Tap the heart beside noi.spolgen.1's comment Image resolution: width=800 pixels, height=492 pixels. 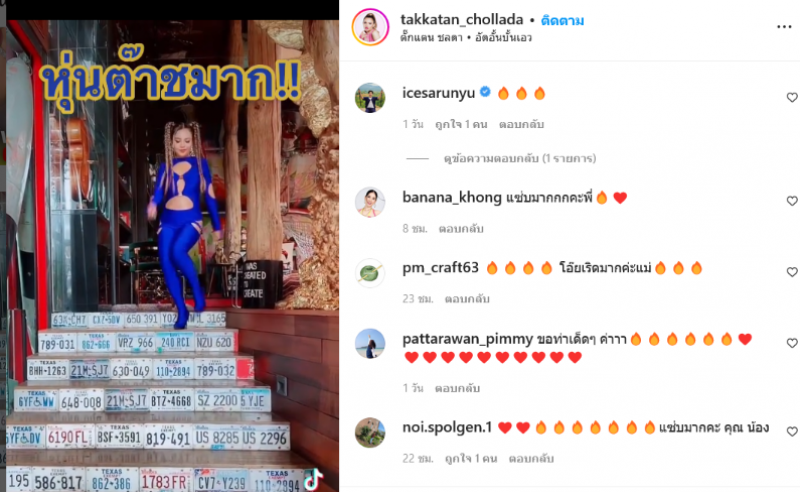pos(791,432)
